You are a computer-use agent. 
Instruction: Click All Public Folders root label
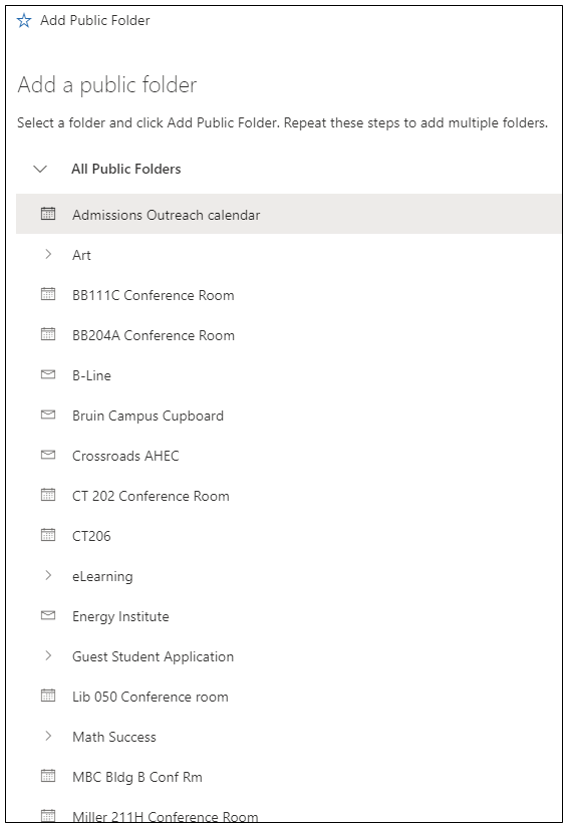[x=126, y=169]
